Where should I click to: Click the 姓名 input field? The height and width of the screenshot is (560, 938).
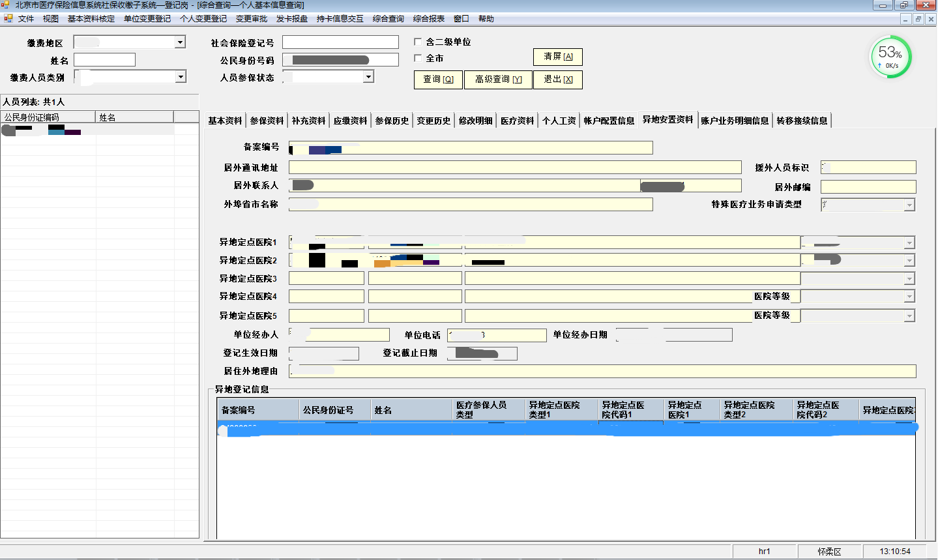click(104, 60)
